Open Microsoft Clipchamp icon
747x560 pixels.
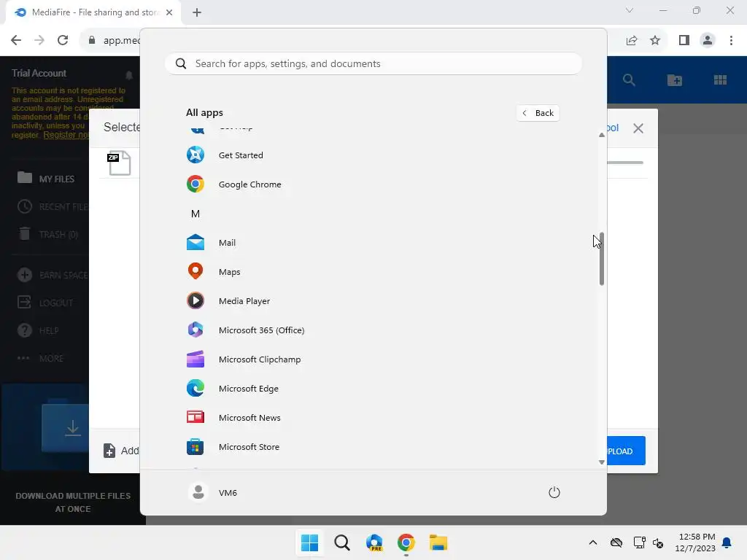196,359
